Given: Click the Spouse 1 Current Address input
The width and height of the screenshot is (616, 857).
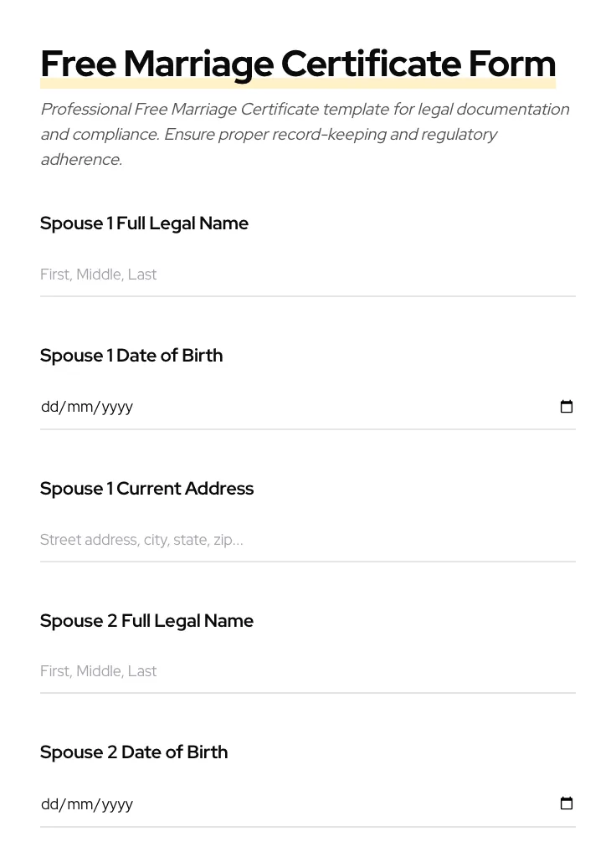Looking at the screenshot, I should (251, 540).
